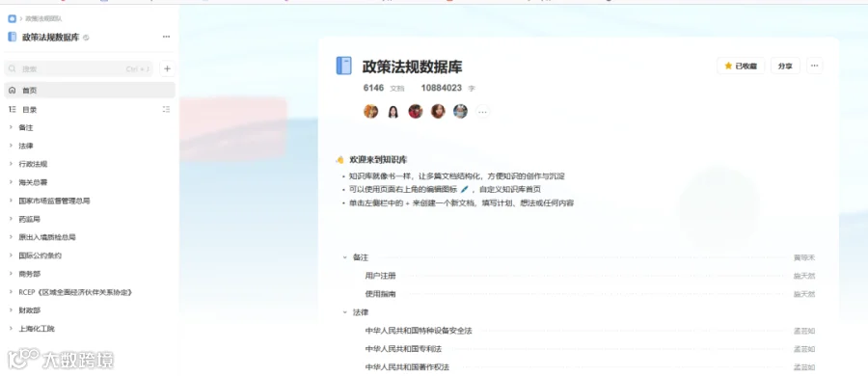The width and height of the screenshot is (868, 376).
Task: Click the plus button to create document
Action: pyautogui.click(x=167, y=68)
